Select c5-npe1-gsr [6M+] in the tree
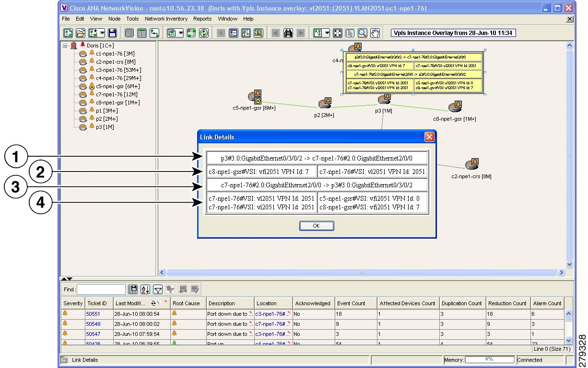Viewport: 588px width, 368px height. pyautogui.click(x=118, y=86)
